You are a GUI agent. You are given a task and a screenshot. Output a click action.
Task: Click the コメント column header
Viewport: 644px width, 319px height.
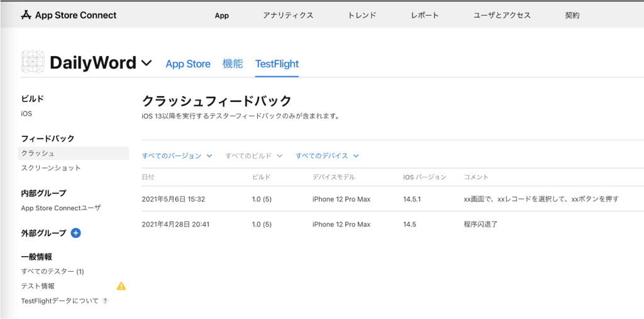pyautogui.click(x=476, y=177)
